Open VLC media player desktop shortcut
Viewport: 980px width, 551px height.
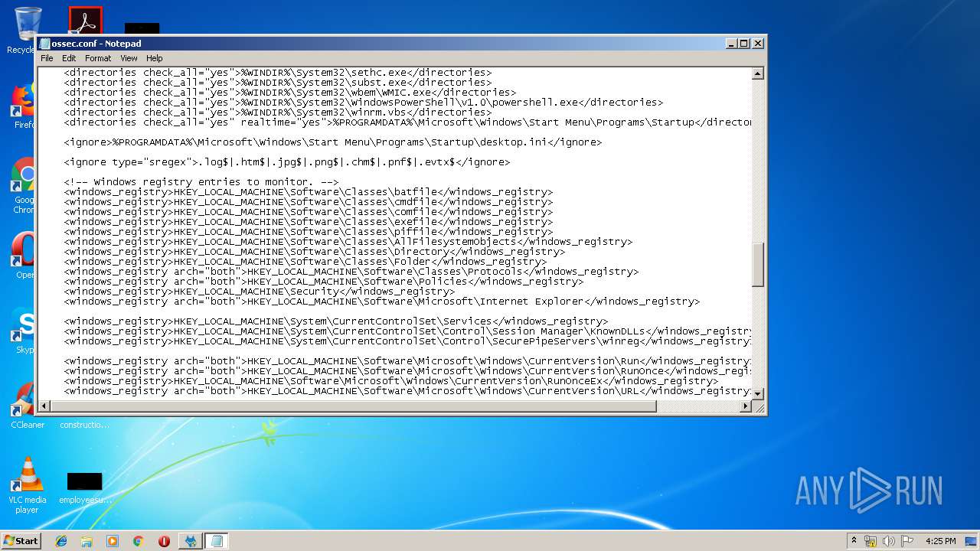(28, 484)
